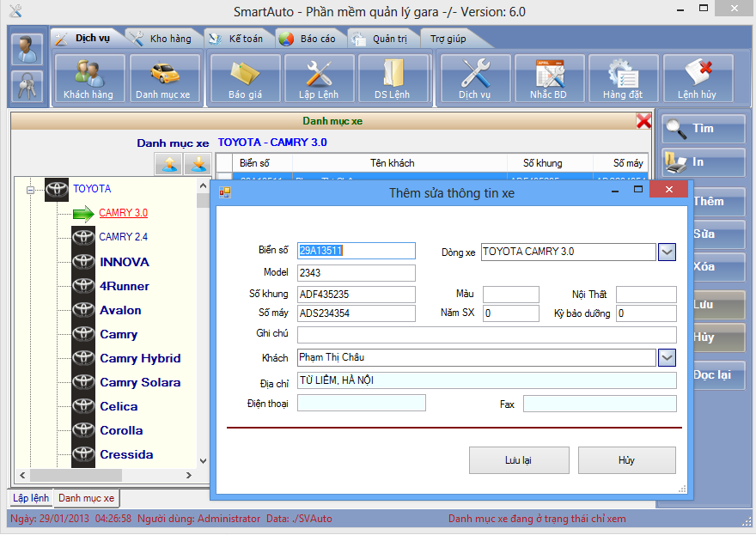Close the Danh mục xe panel
The image size is (756, 535).
[643, 121]
